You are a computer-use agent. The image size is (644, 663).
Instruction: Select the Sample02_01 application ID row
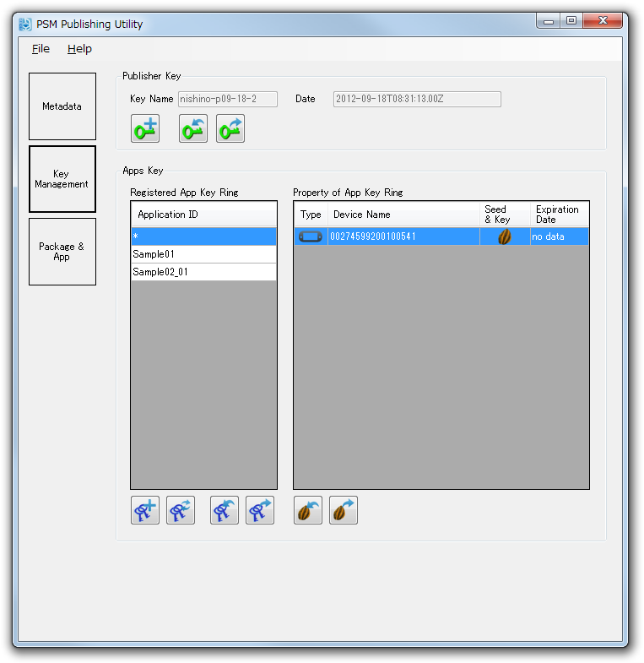[203, 272]
